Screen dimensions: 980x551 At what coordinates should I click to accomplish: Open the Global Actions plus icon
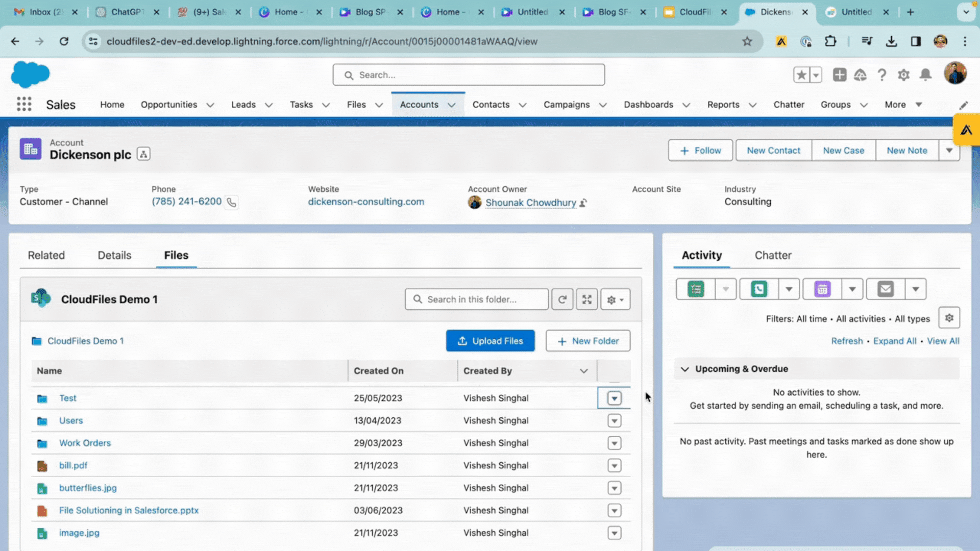(x=839, y=75)
